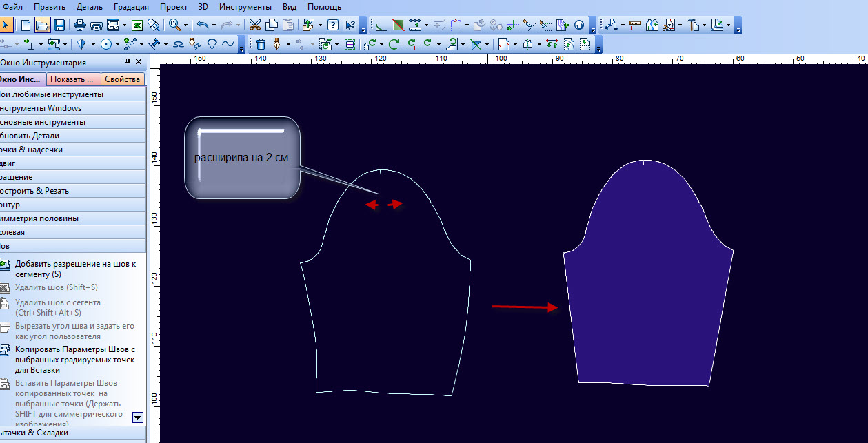Click the green clockwise rotate icon
Screen dimensions: 868x443
(394, 44)
